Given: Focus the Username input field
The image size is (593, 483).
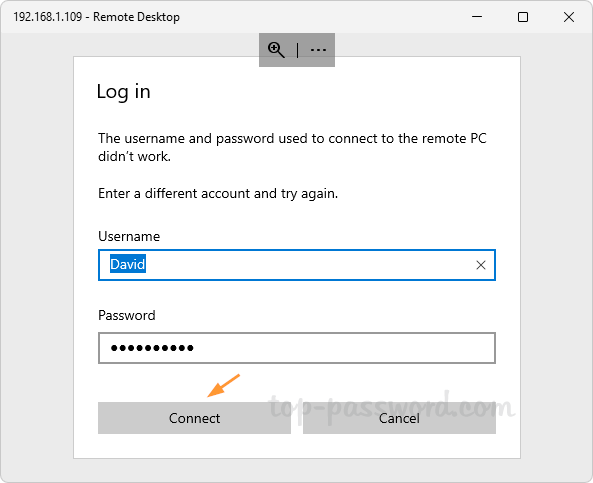Looking at the screenshot, I should pyautogui.click(x=296, y=265).
